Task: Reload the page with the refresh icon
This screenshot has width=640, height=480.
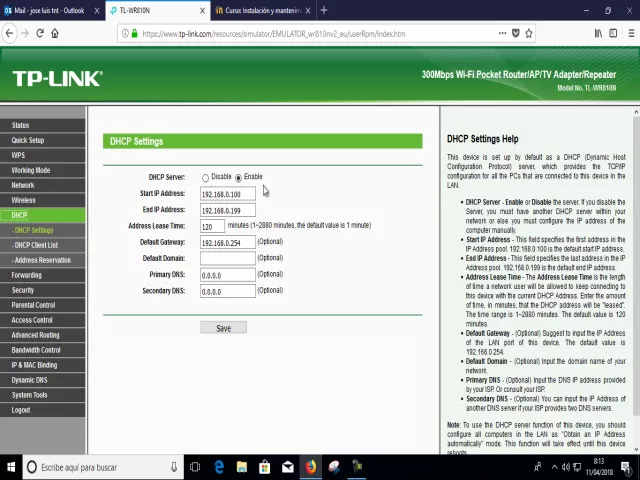Action: point(40,33)
